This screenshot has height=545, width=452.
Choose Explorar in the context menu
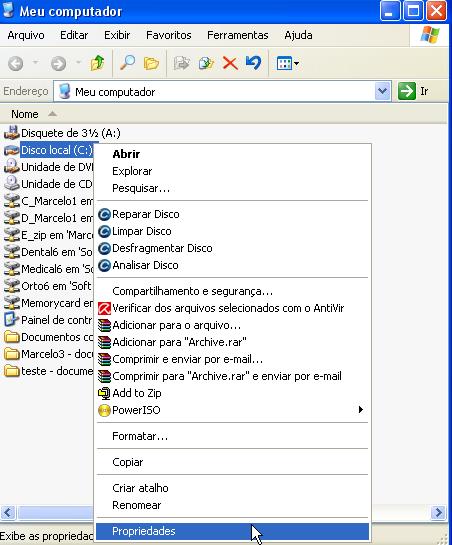(x=232, y=171)
